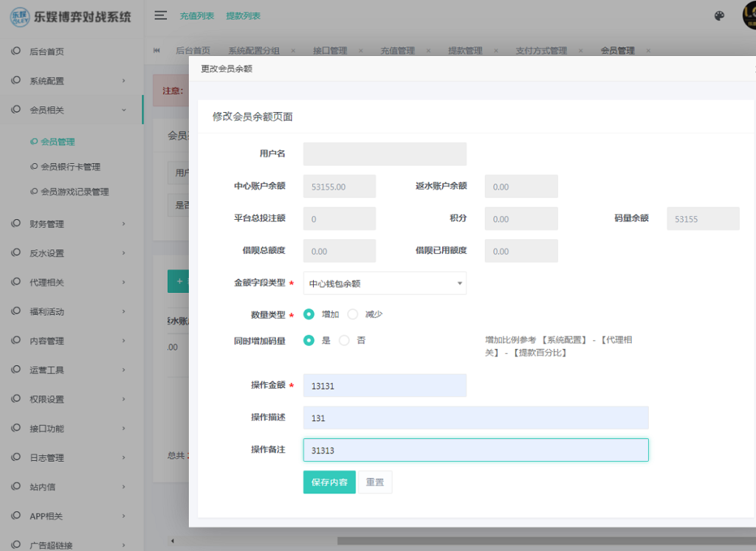Switch to the 支付方式管理 tab
The image size is (756, 551).
click(541, 51)
